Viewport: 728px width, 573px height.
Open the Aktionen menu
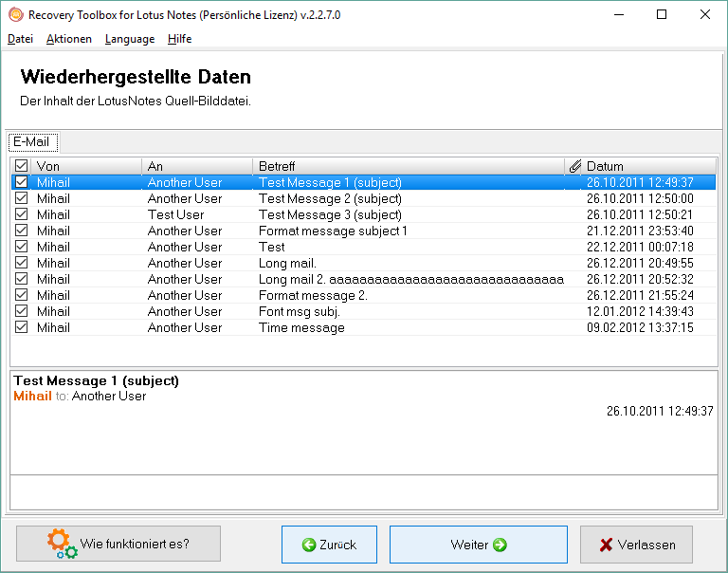(69, 39)
